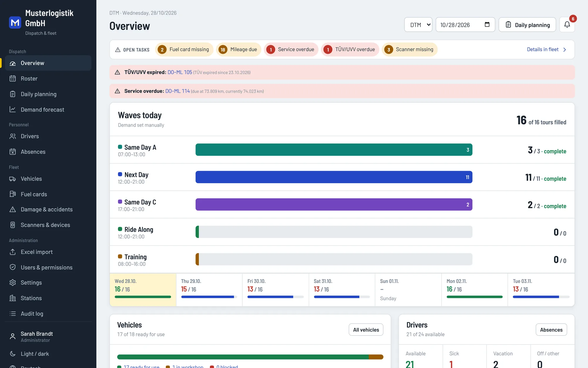Click the Roster calendar icon
The height and width of the screenshot is (368, 588).
click(x=13, y=79)
